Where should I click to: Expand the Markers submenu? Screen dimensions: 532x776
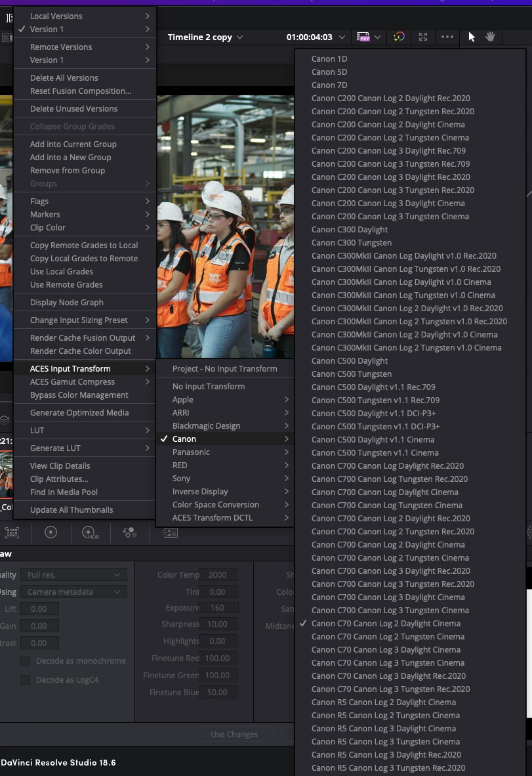click(85, 214)
